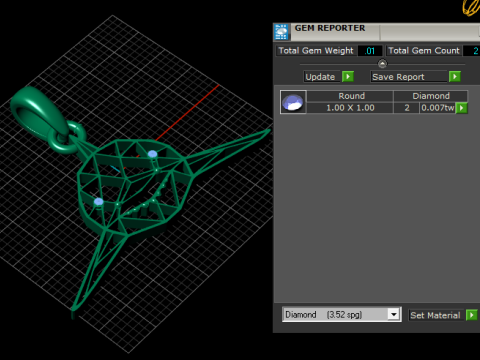Select the upper blue gem on the pendant

coord(152,154)
